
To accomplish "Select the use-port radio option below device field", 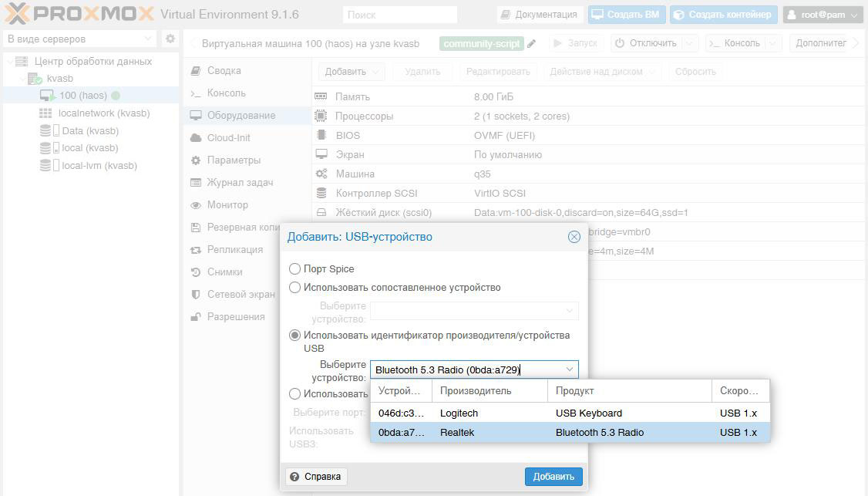I will pos(294,394).
